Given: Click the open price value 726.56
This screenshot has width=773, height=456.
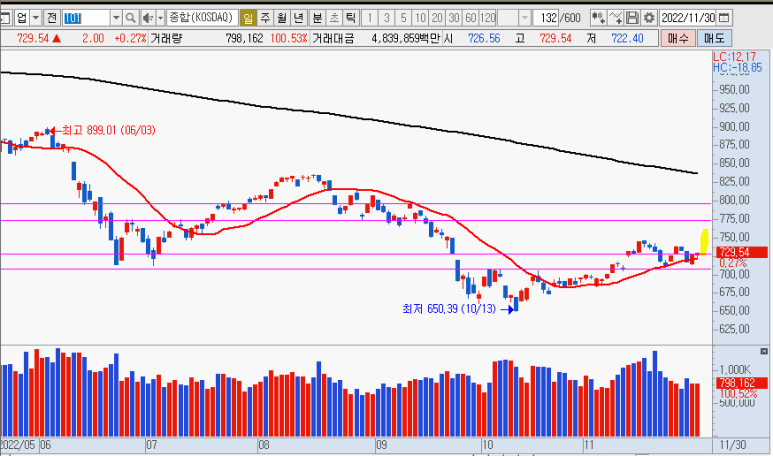Looking at the screenshot, I should pos(484,38).
